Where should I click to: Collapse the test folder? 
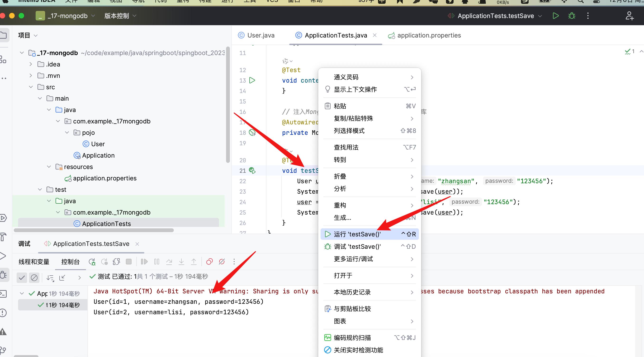tap(40, 189)
